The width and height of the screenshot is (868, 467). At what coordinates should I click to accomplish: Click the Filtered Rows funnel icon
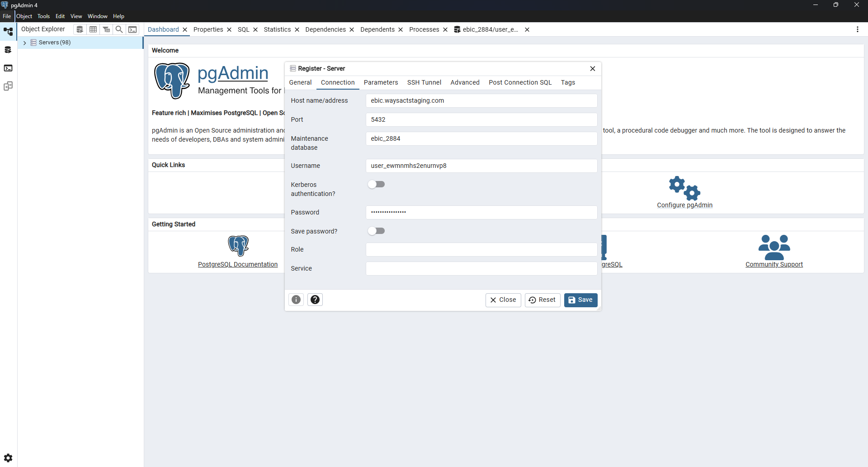(106, 29)
